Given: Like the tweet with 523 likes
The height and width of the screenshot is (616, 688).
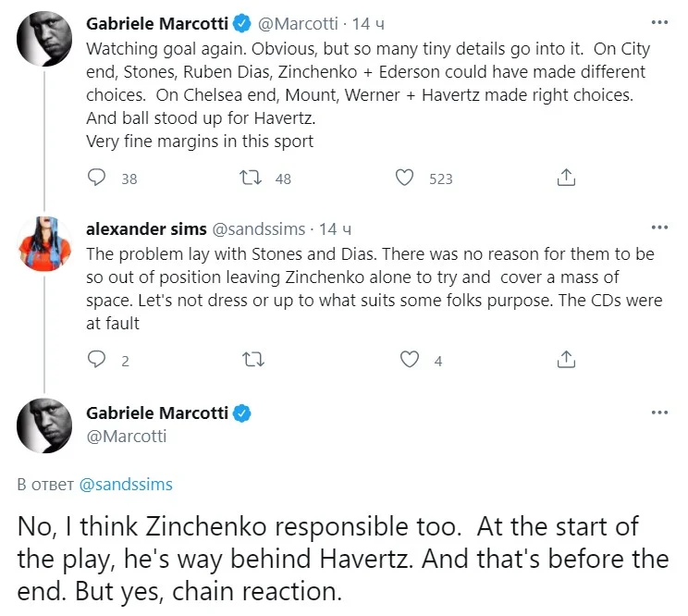Looking at the screenshot, I should click(x=403, y=178).
